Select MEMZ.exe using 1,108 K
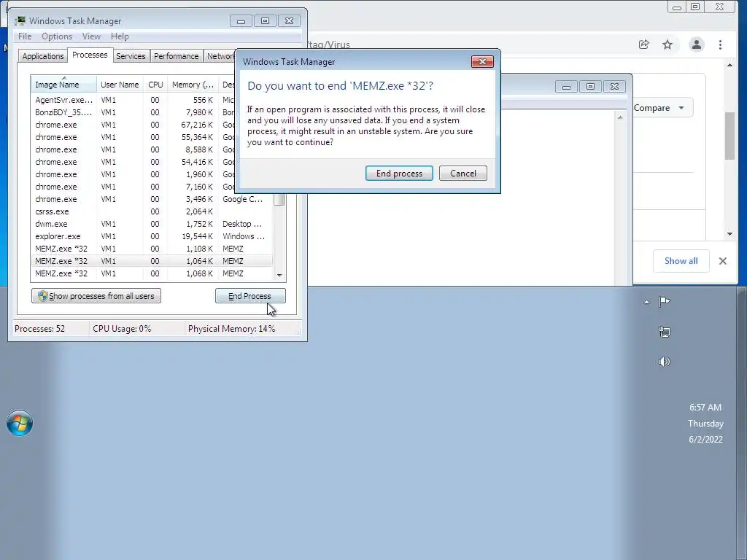Screen dimensions: 747x560 (152, 249)
